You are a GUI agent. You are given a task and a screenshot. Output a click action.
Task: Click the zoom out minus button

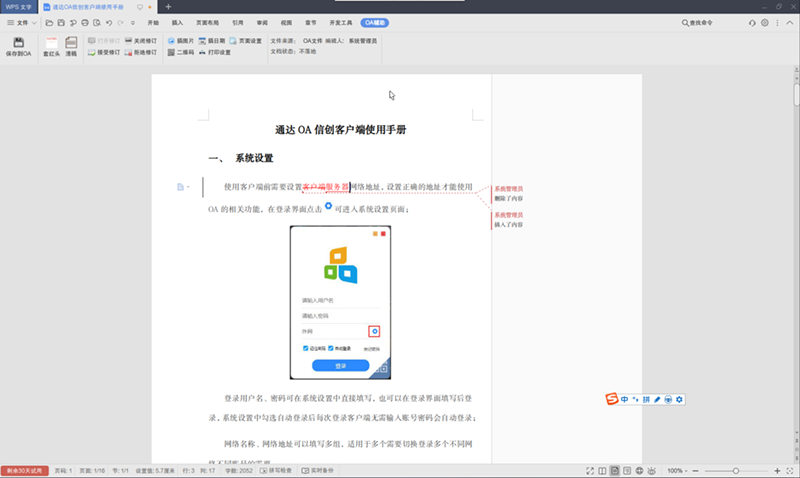click(695, 471)
